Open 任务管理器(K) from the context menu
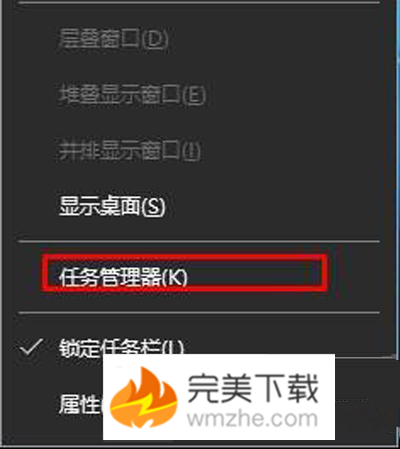This screenshot has height=449, width=400. [x=123, y=276]
